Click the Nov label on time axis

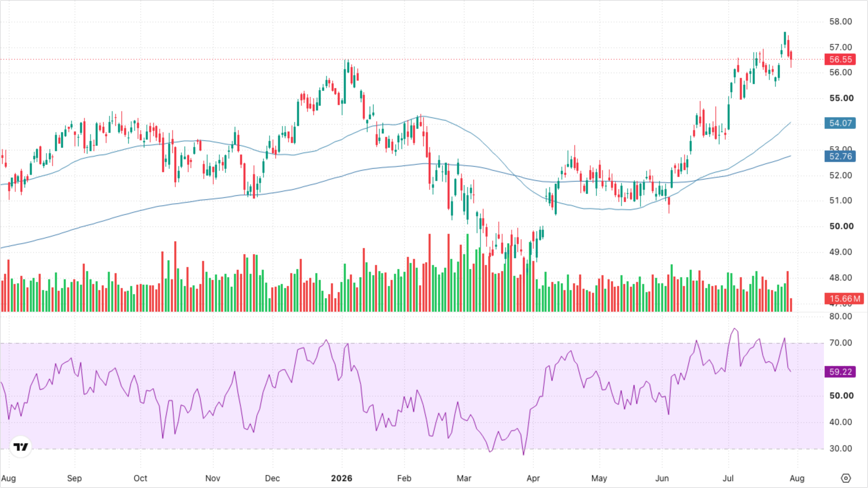pyautogui.click(x=213, y=478)
